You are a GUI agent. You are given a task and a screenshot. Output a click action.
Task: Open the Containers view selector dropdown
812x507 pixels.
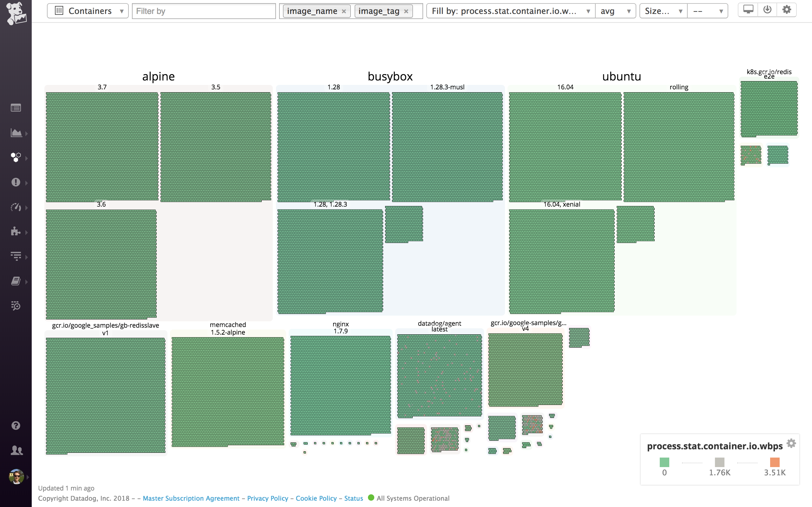click(x=88, y=10)
